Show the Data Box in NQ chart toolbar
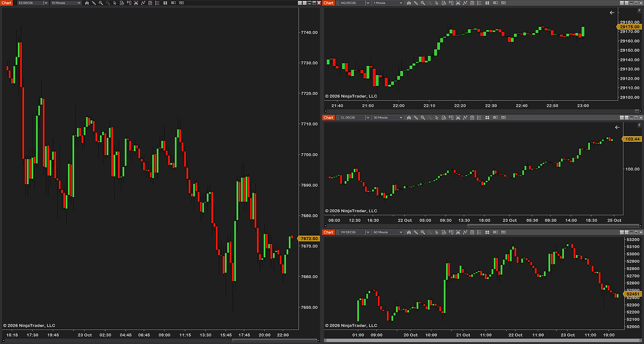 point(444,3)
